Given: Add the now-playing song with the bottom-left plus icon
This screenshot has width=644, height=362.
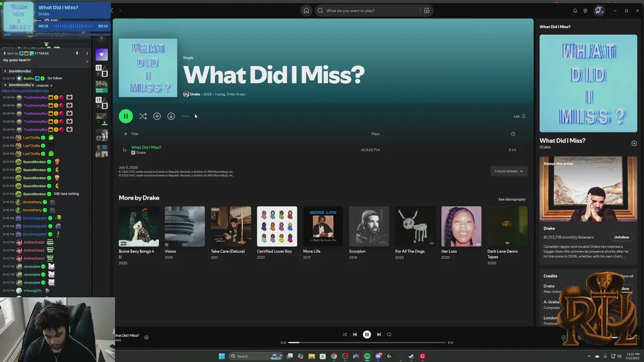Looking at the screenshot, I should point(146,337).
